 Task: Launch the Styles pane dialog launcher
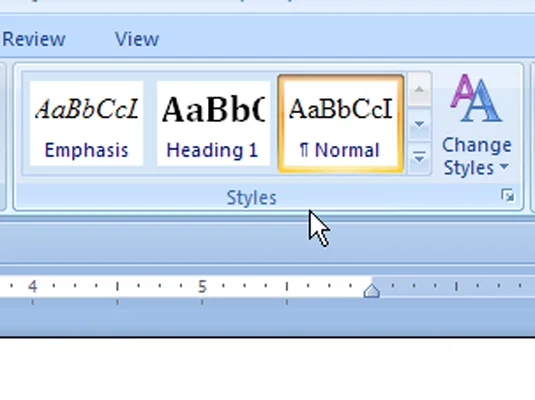[508, 196]
